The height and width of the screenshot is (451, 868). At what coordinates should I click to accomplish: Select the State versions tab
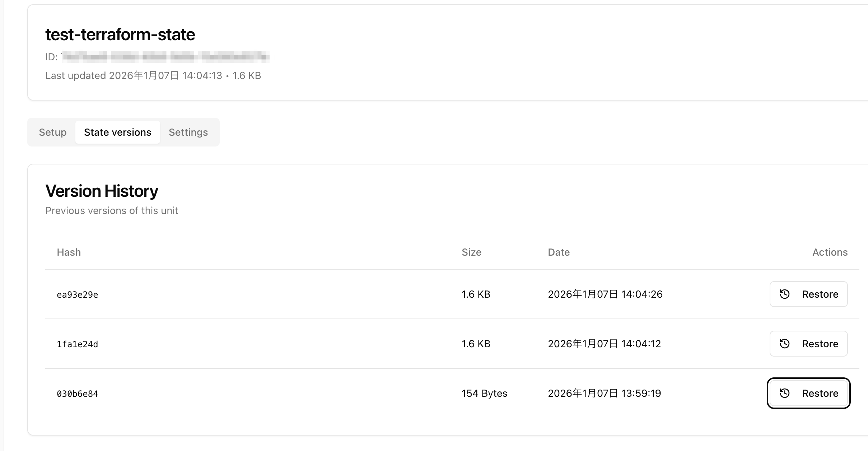tap(117, 132)
